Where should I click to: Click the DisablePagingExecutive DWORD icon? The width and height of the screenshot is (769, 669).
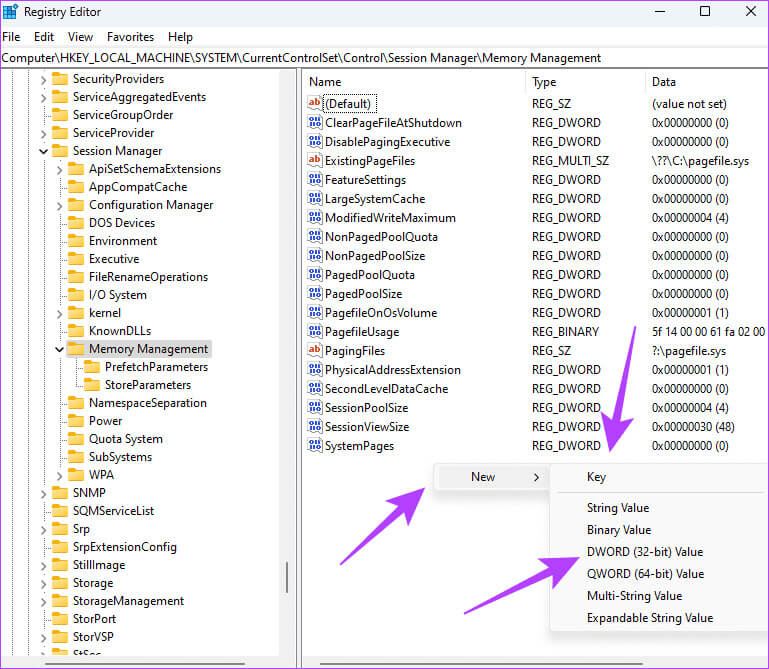tap(314, 141)
